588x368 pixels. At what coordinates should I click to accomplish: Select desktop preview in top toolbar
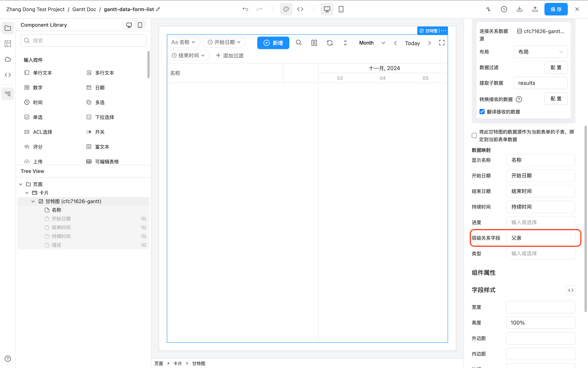coord(327,9)
